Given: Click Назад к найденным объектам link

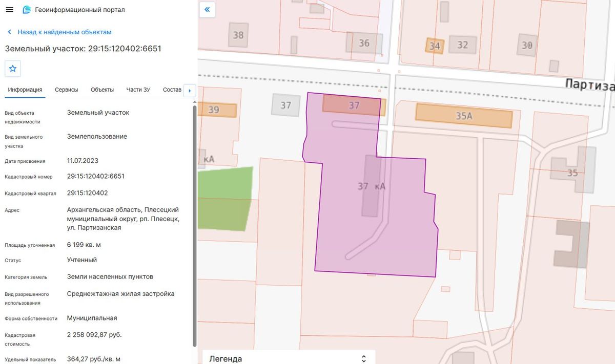Looking at the screenshot, I should tap(65, 32).
